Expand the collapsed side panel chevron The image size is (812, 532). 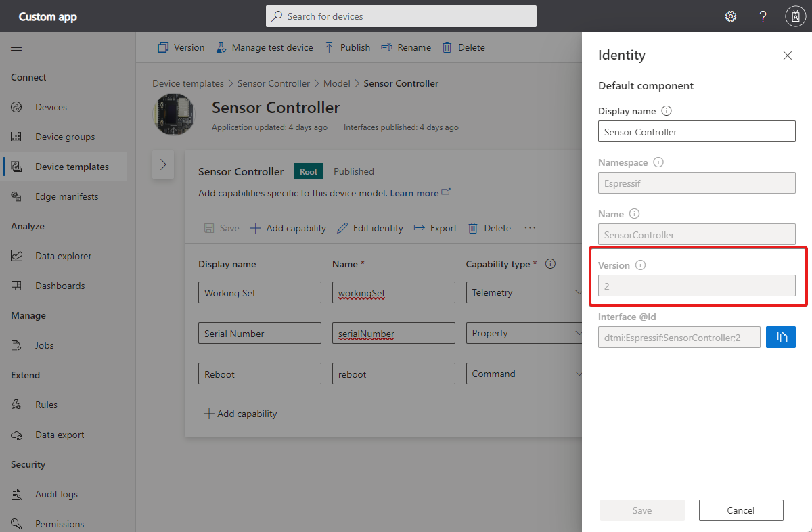coord(163,164)
